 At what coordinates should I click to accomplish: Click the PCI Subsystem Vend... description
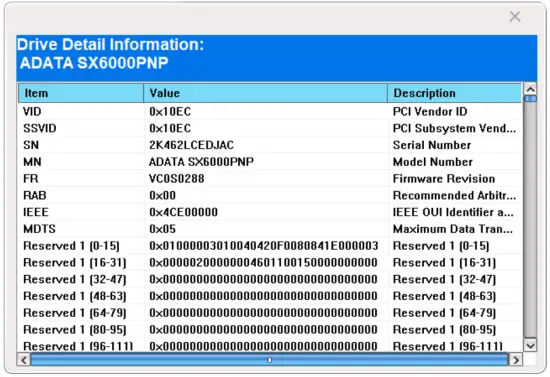pos(455,128)
